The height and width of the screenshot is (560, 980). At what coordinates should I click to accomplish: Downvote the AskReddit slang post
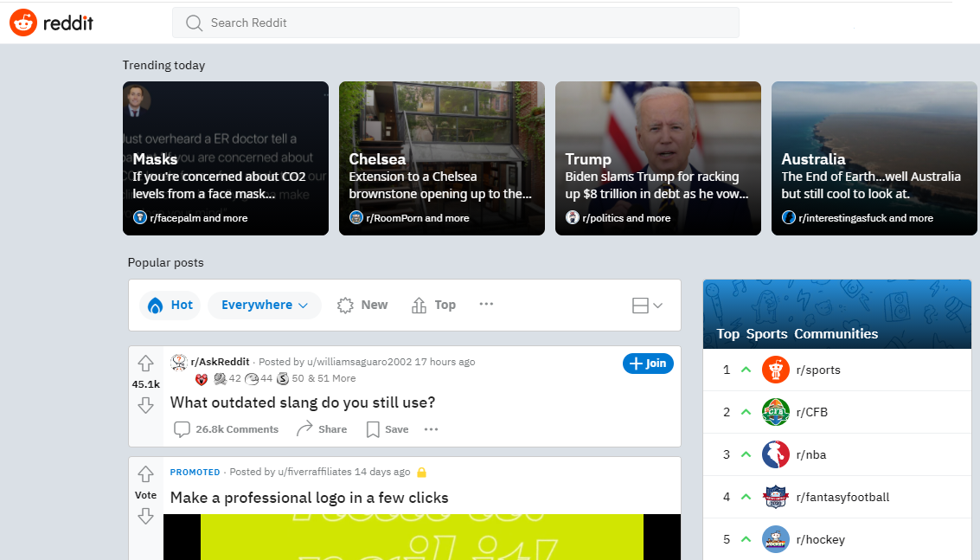[x=145, y=405]
